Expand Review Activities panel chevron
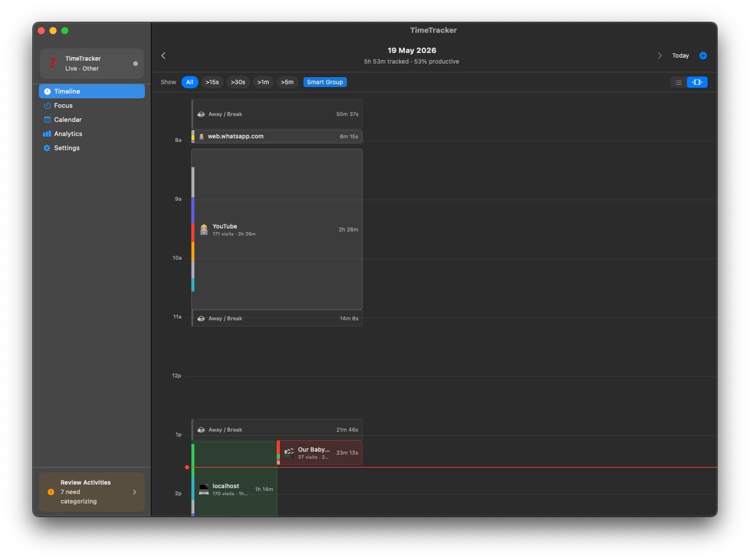This screenshot has width=750, height=560. click(x=134, y=492)
